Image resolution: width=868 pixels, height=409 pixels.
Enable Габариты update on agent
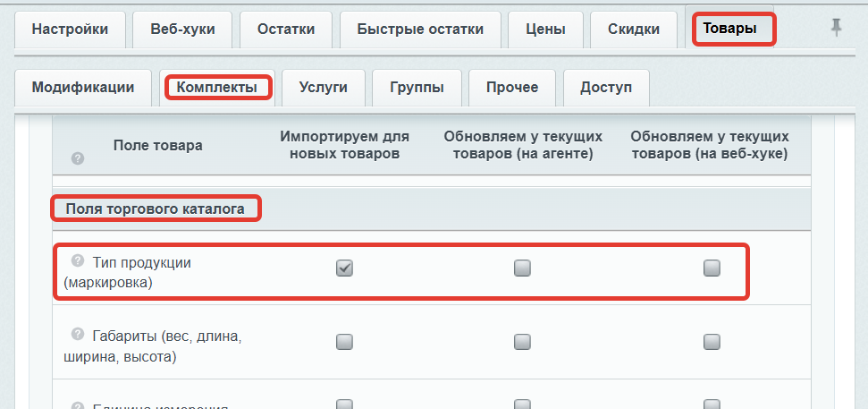522,342
